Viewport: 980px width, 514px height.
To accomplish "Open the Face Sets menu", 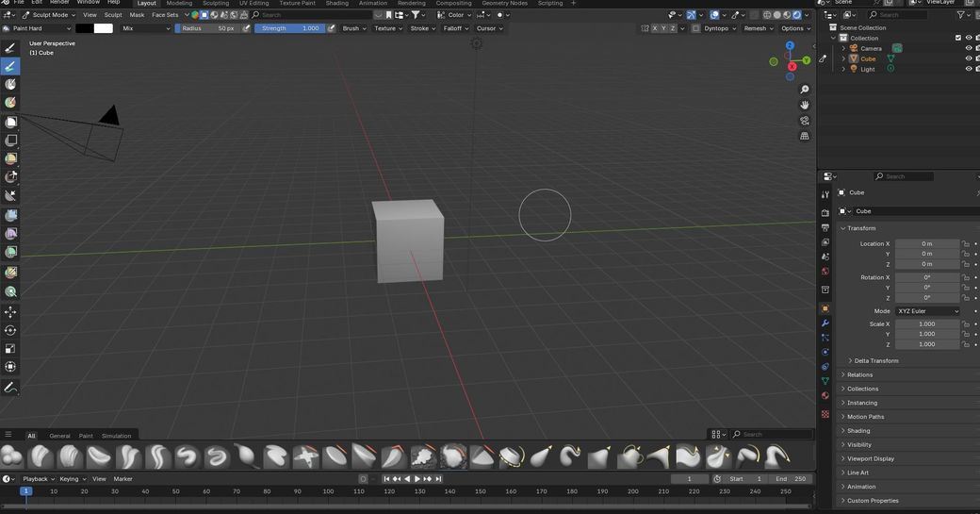I will (165, 15).
